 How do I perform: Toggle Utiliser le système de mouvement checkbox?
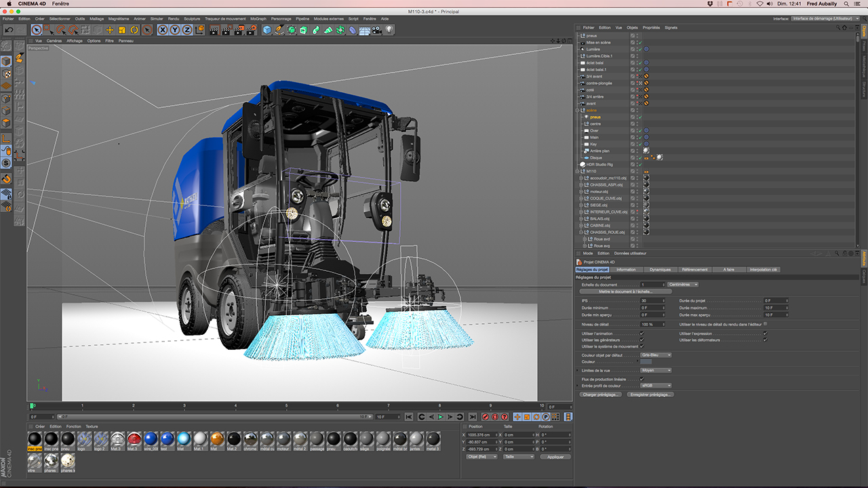(x=642, y=346)
